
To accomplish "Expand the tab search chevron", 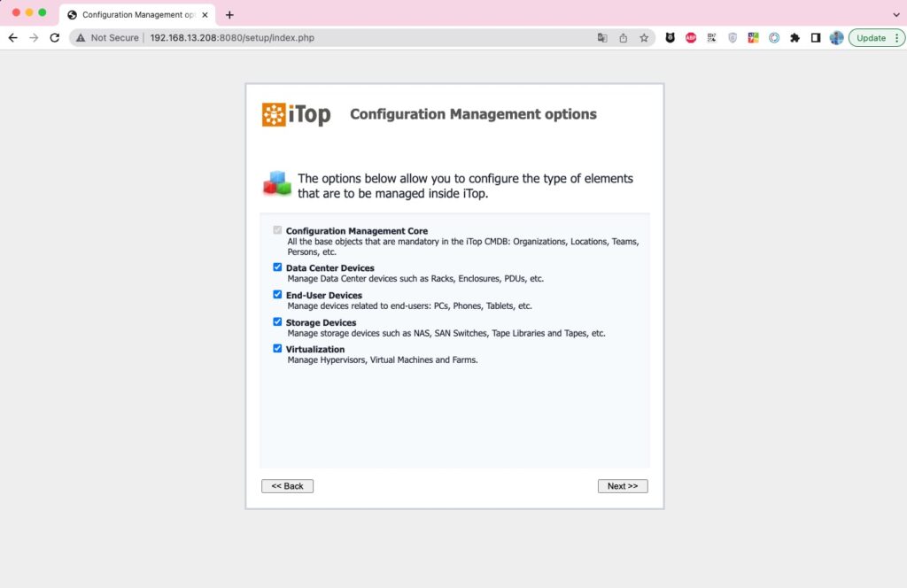I will [x=896, y=14].
